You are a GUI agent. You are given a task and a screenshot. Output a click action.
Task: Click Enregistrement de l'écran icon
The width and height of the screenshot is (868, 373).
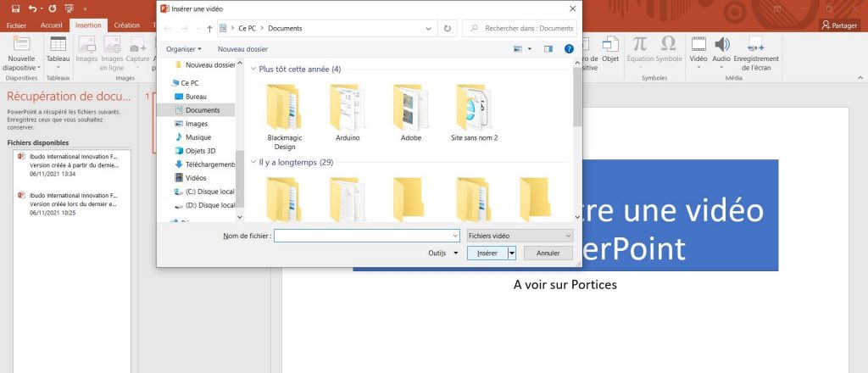coord(755,44)
